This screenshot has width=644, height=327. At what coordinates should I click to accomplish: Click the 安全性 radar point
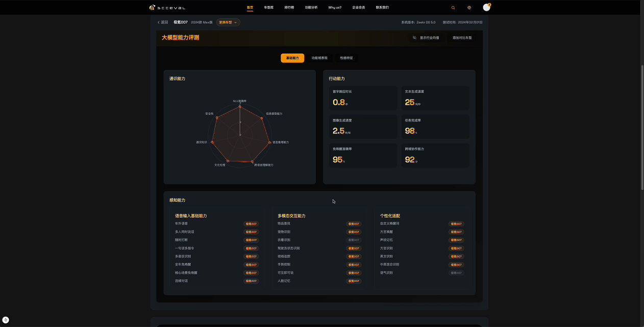[x=217, y=118]
